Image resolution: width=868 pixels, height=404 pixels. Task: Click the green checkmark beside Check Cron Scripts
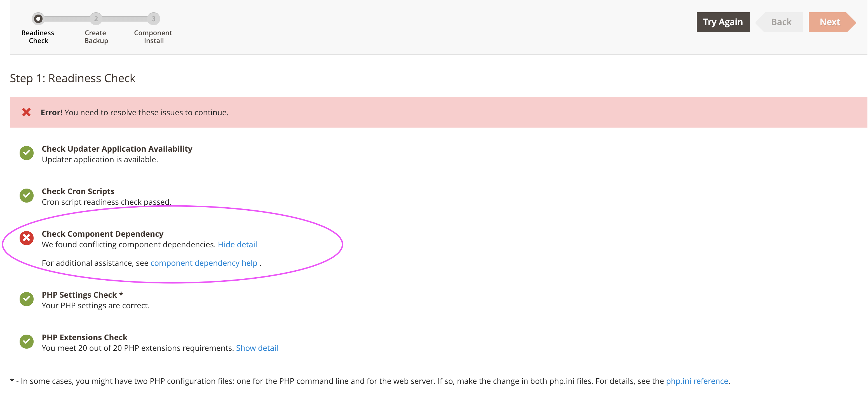click(26, 196)
